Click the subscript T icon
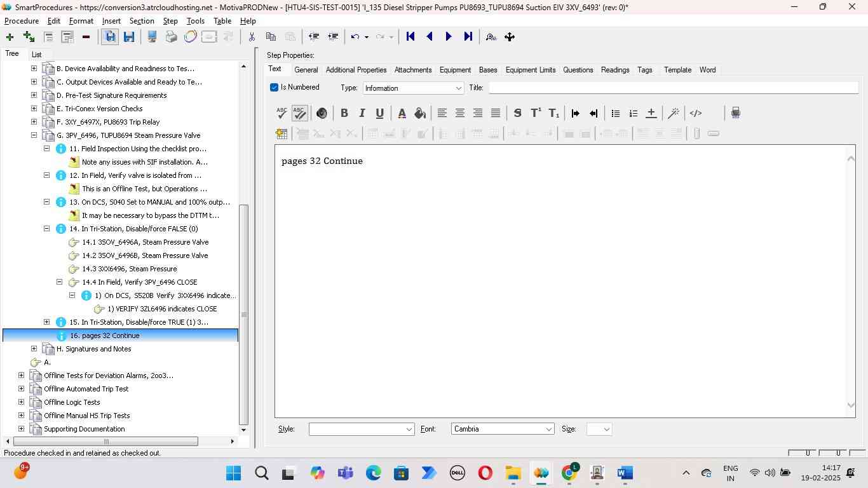This screenshot has height=488, width=868. pos(553,113)
